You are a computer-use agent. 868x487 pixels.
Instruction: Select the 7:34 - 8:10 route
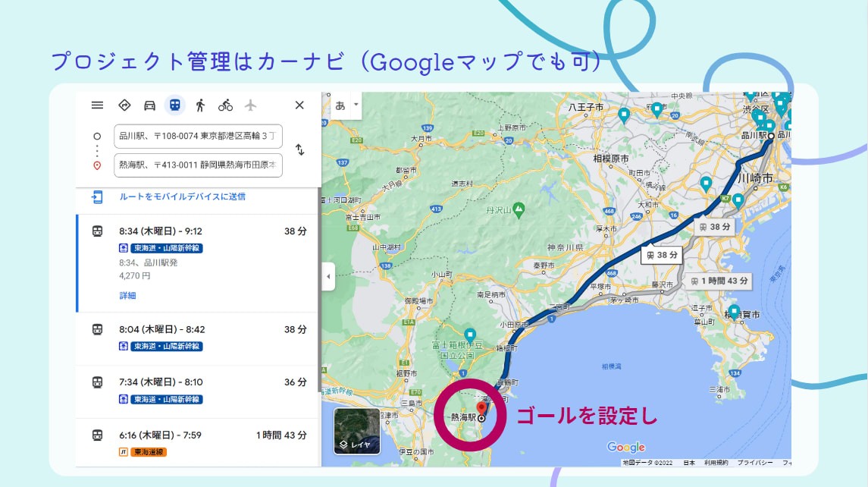point(198,391)
